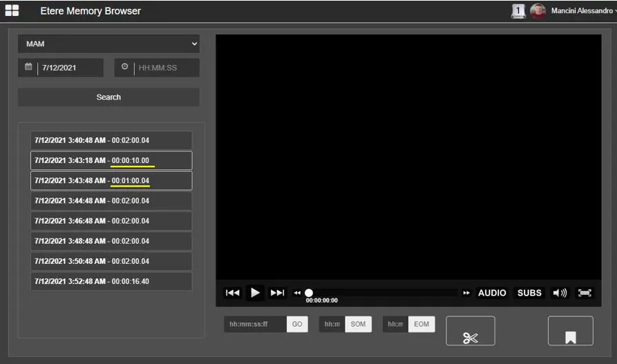This screenshot has width=617, height=364.
Task: Open the date picker calendar icon
Action: [x=28, y=68]
